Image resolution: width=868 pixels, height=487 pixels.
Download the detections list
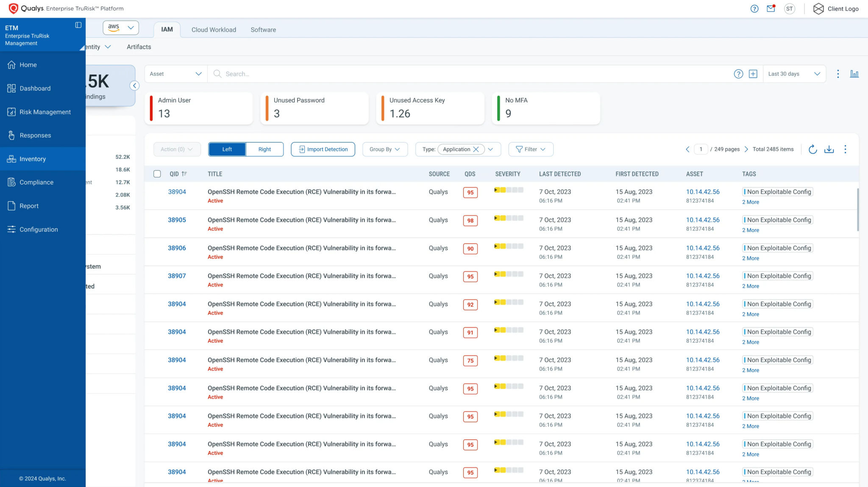(x=829, y=149)
